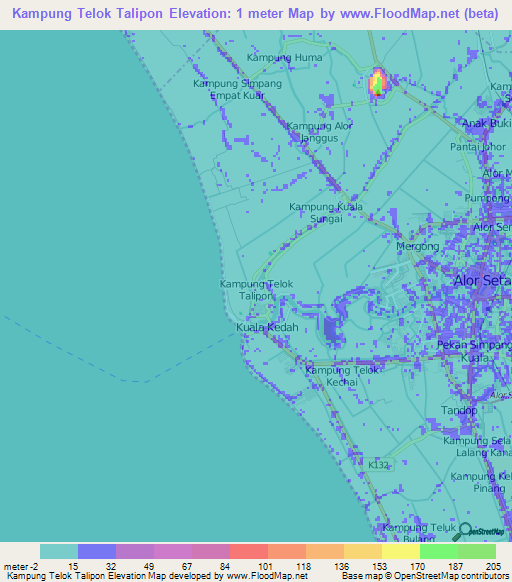Click the Kampung Teluk Bulang label

pos(419,533)
